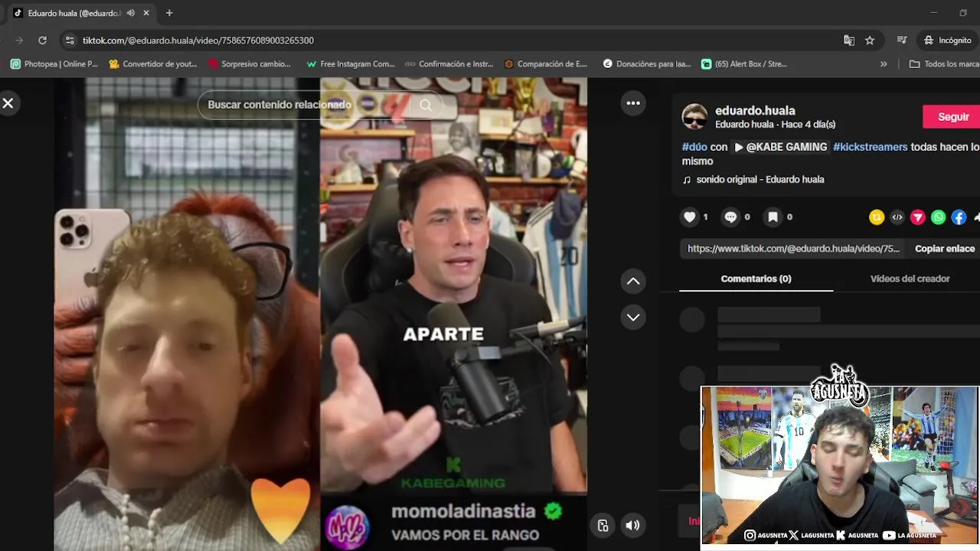The height and width of the screenshot is (551, 980).
Task: Open the Donaciónes para laa... bookmark
Action: [647, 64]
